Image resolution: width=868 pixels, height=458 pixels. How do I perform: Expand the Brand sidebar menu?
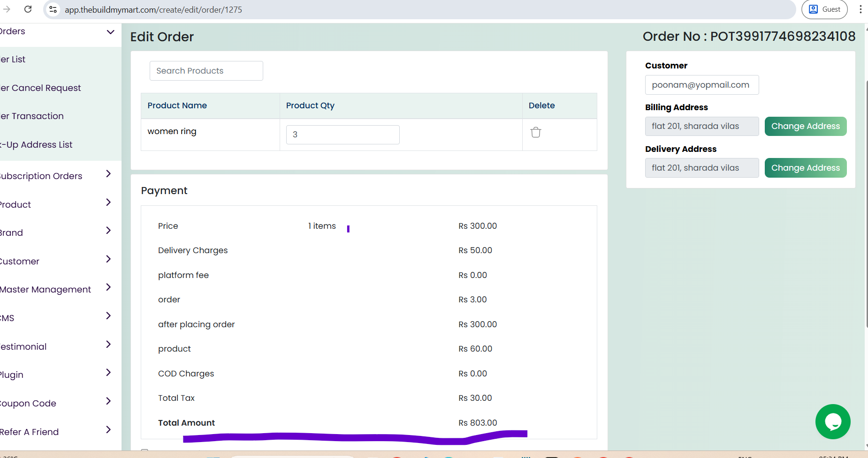108,231
